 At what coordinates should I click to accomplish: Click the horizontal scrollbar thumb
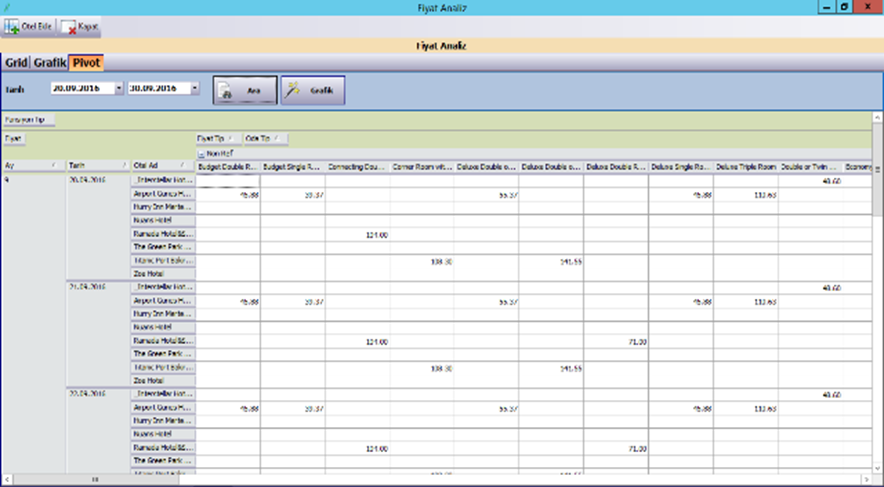coord(95,479)
